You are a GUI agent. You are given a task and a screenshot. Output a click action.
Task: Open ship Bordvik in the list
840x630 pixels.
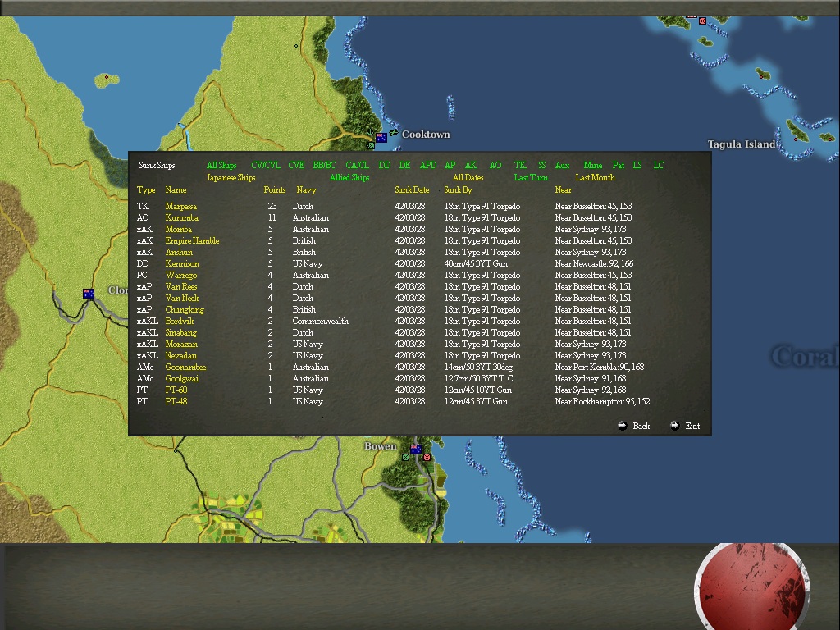coord(180,322)
